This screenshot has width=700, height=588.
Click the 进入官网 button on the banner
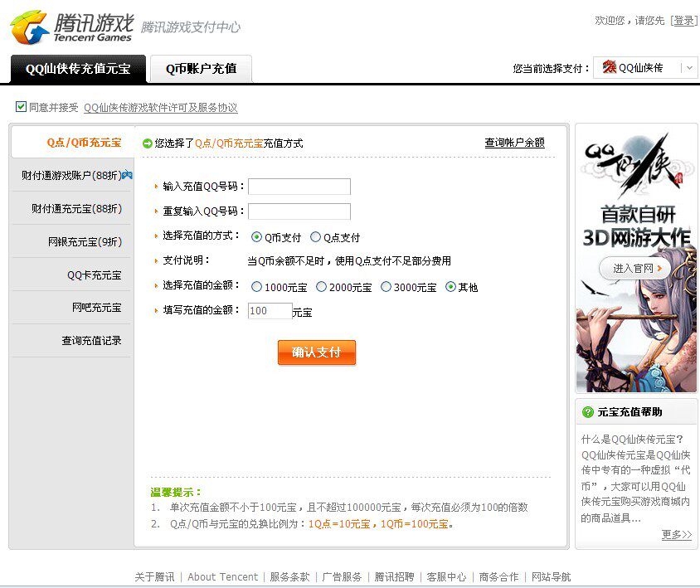coord(635,269)
